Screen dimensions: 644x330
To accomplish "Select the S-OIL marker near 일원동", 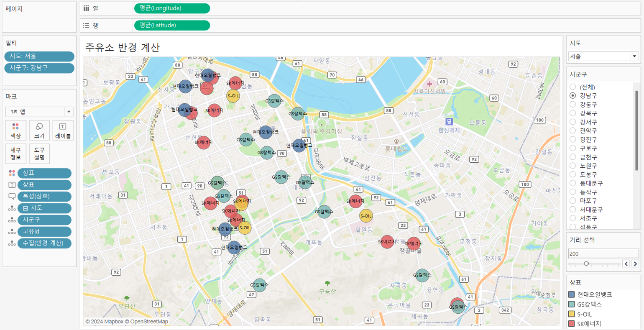I will (366, 216).
